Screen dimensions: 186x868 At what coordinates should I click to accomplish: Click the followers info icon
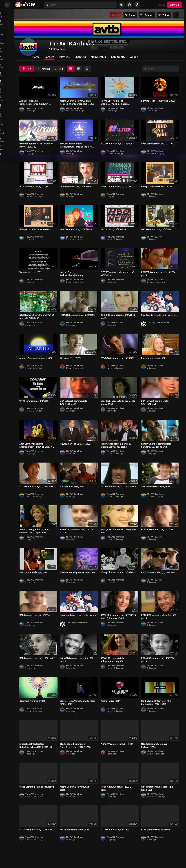pos(64,49)
